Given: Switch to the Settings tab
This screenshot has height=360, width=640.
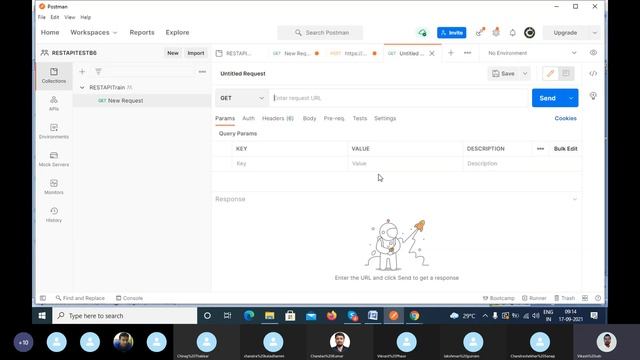Looking at the screenshot, I should [385, 118].
